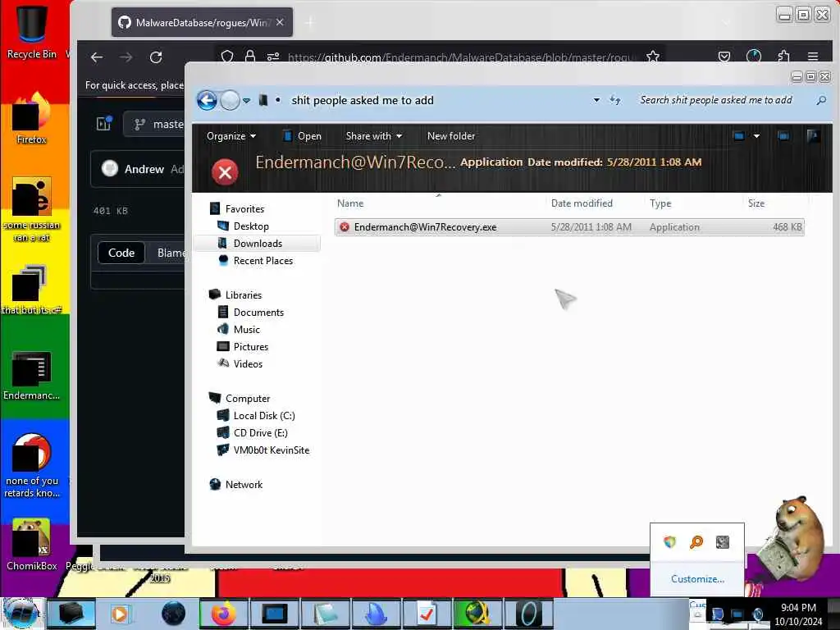
Task: Click the help icon in Explorer toolbar
Action: coord(813,136)
